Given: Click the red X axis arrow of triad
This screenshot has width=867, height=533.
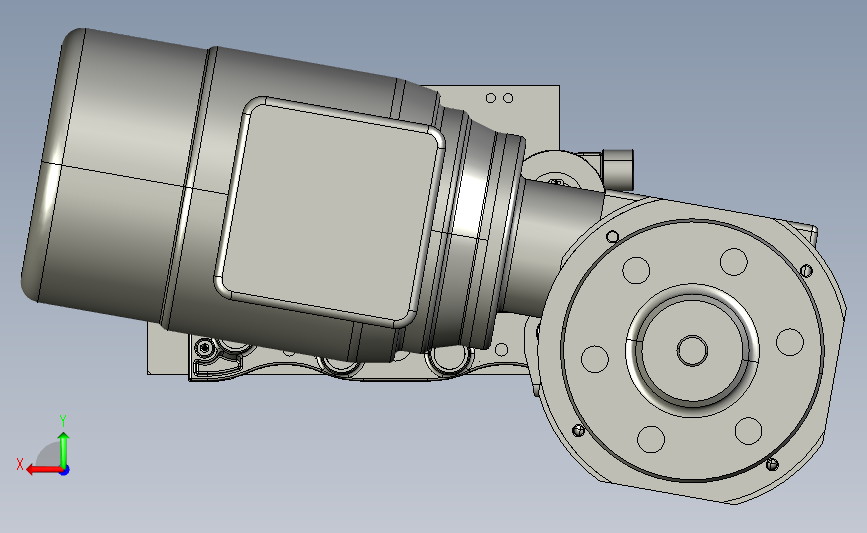Looking at the screenshot, I should pyautogui.click(x=43, y=470).
